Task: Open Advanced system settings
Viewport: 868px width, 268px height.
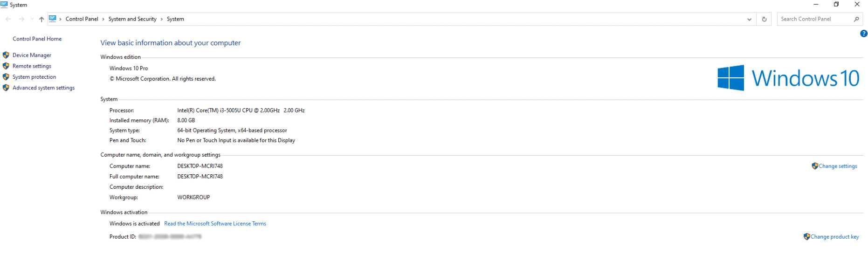Action: (43, 88)
